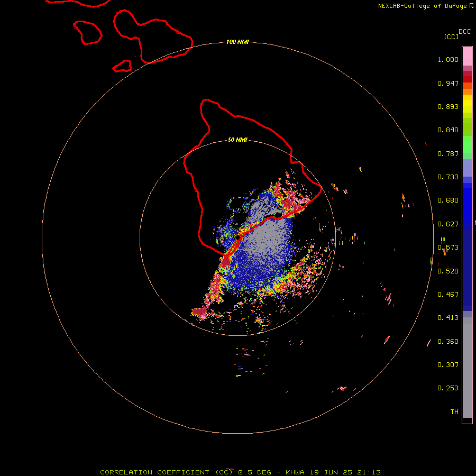Select the 1.000 legend value

pos(448,59)
